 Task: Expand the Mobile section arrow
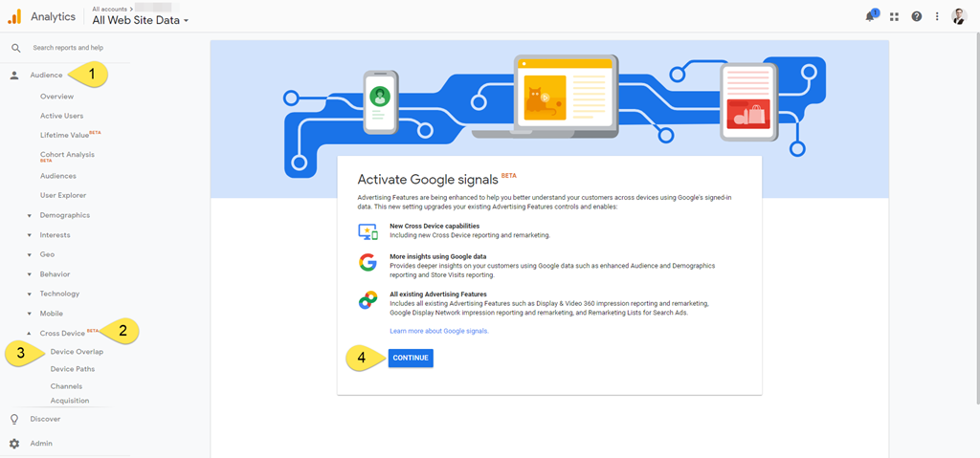click(x=29, y=314)
